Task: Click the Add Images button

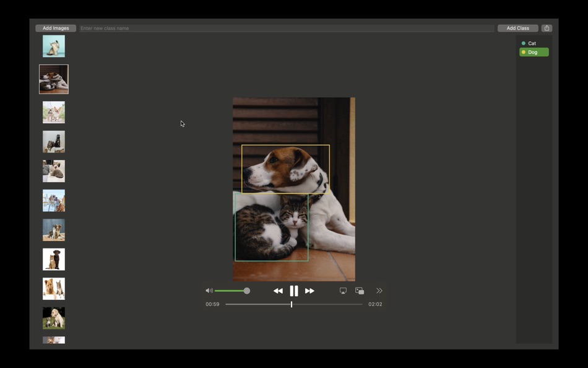Action: [x=56, y=28]
